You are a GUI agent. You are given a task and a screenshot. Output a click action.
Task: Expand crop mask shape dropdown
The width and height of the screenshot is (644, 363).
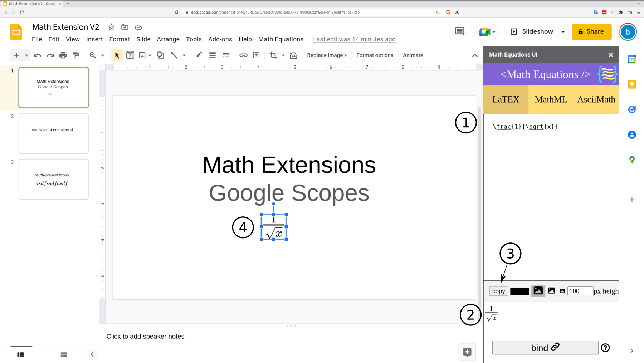283,55
